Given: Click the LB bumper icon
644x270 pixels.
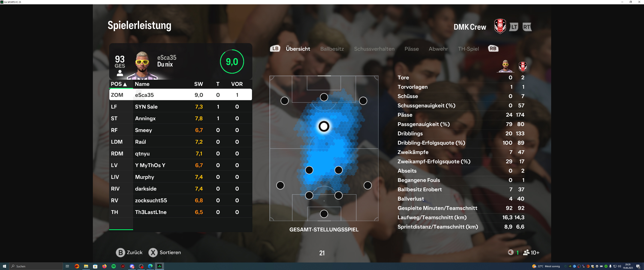Looking at the screenshot, I should (275, 49).
